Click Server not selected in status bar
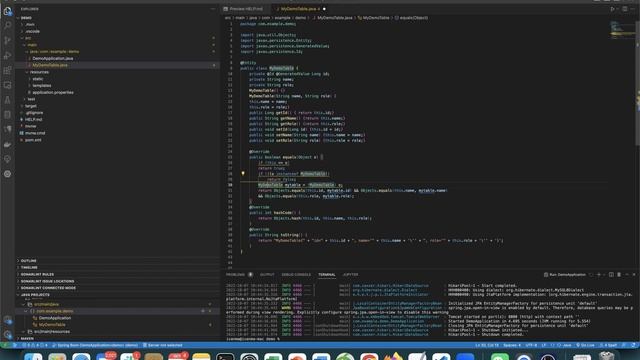The image size is (640, 360). tap(162, 345)
